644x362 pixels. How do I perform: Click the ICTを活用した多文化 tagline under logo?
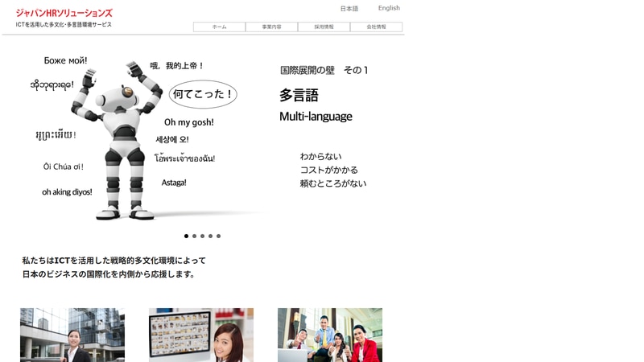click(64, 25)
